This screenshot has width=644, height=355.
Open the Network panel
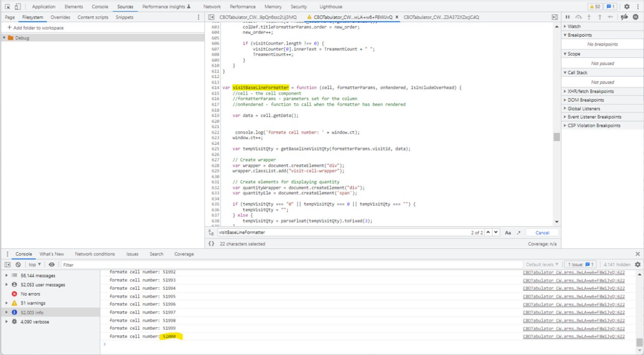tap(212, 6)
